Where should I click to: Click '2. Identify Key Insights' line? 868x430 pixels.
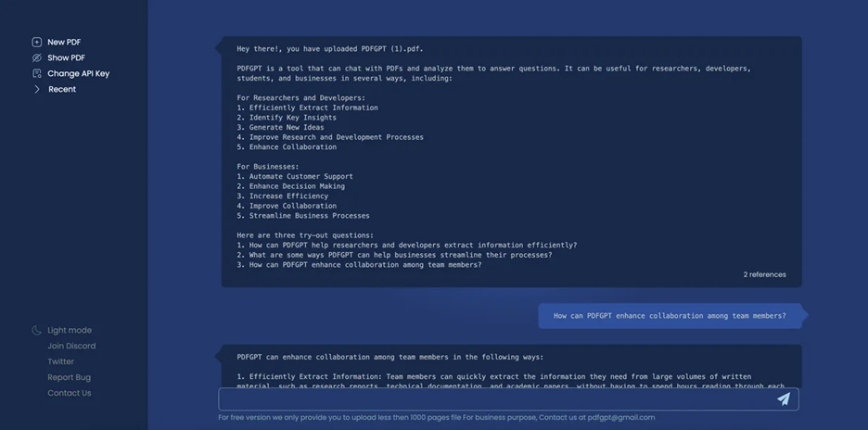coord(287,118)
